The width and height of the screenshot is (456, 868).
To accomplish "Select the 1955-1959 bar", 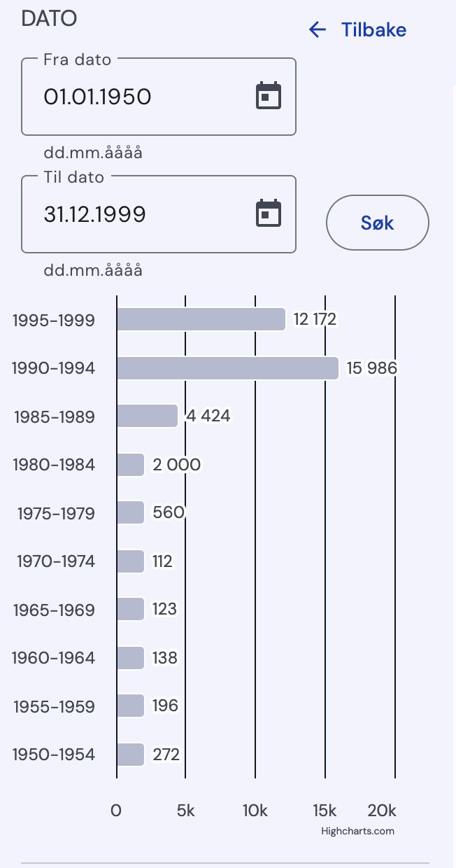I will [x=130, y=706].
